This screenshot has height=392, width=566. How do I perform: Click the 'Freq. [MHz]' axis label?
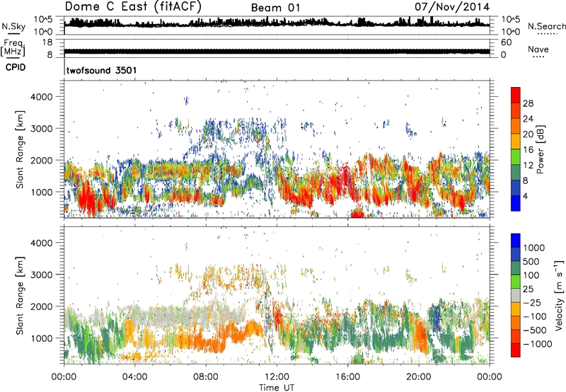[13, 48]
